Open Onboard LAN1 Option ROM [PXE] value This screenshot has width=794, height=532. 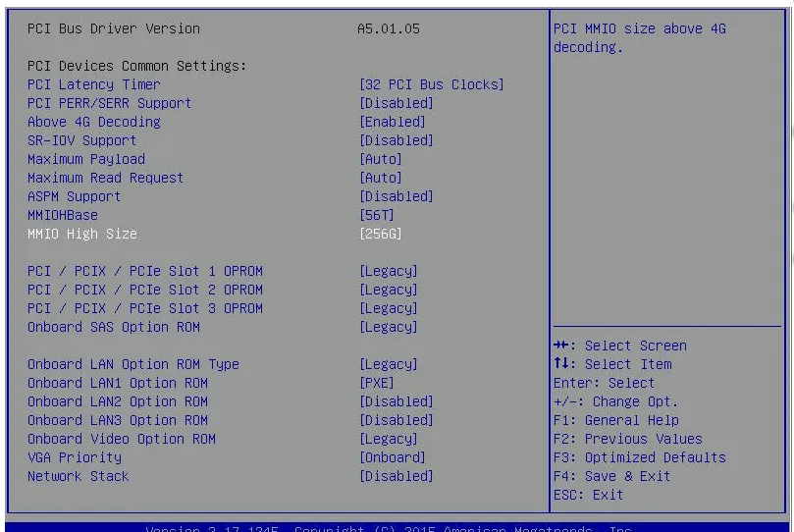point(377,383)
